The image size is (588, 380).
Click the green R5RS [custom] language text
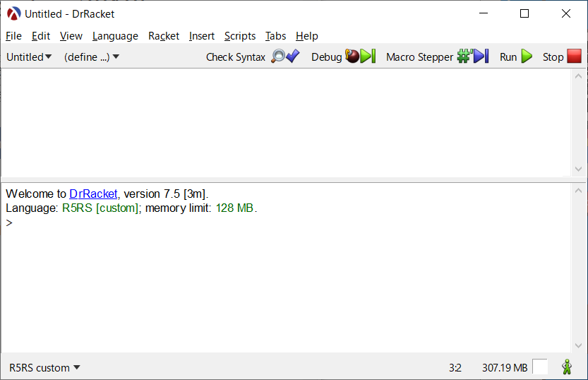pos(100,208)
